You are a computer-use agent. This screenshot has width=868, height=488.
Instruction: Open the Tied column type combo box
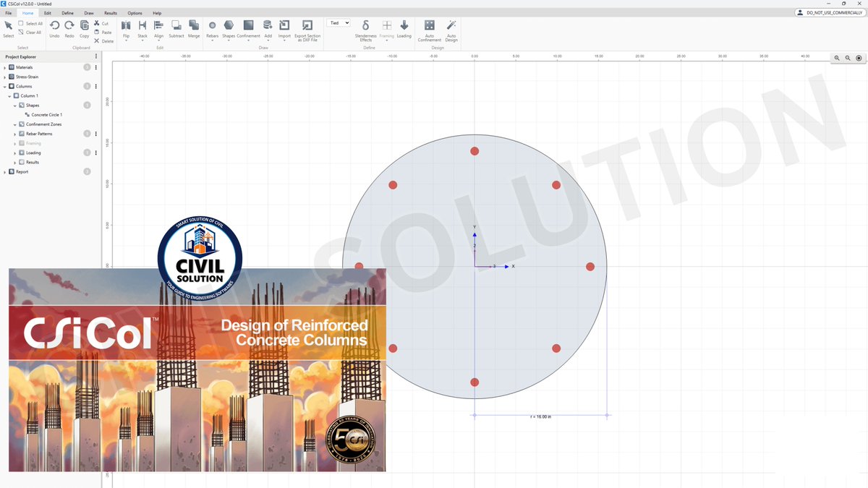(x=339, y=23)
